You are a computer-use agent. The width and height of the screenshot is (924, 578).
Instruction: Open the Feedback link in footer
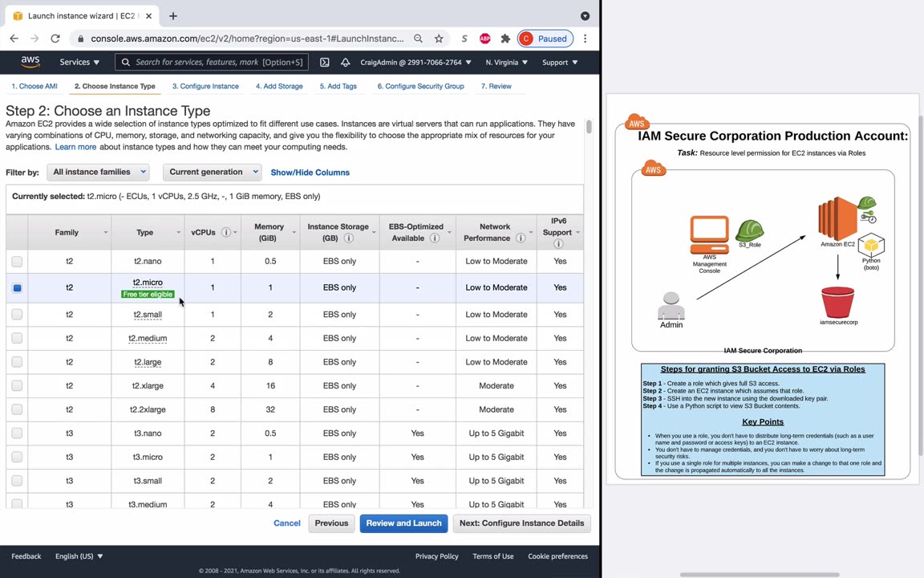(x=26, y=556)
